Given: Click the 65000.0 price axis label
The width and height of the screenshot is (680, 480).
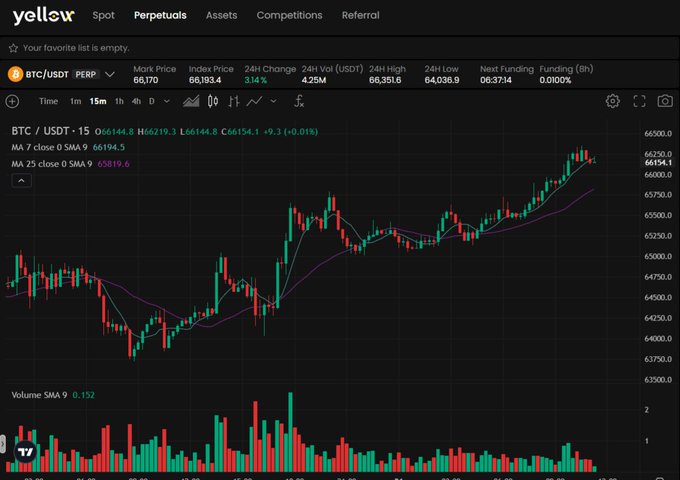Looking at the screenshot, I should click(658, 256).
